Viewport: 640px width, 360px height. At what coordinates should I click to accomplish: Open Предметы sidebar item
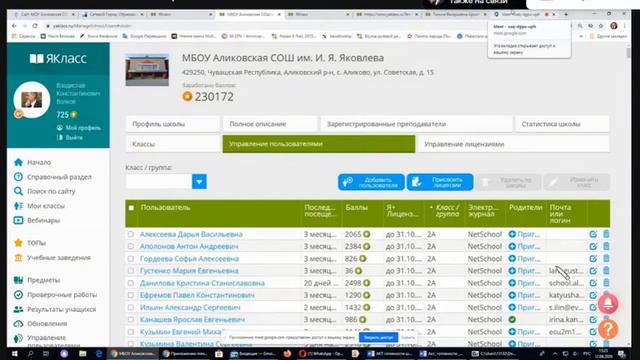coord(37,280)
